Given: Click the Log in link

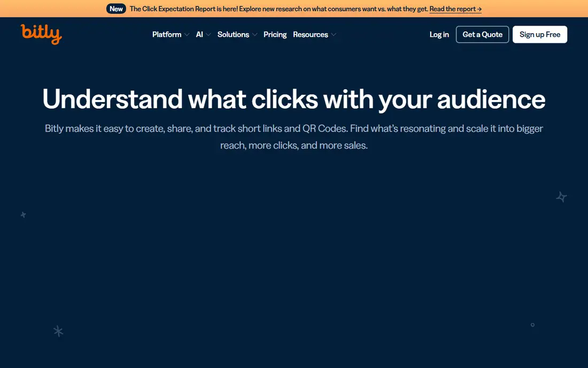Looking at the screenshot, I should [439, 35].
